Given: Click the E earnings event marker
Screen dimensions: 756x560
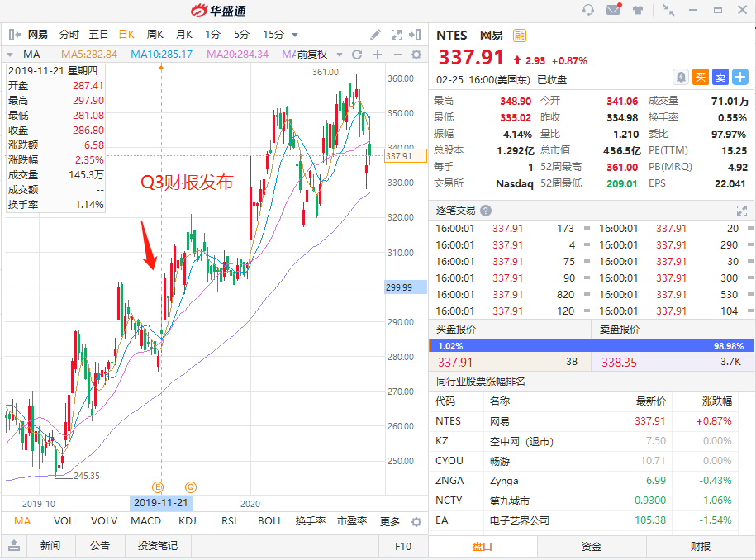Looking at the screenshot, I should (x=158, y=486).
